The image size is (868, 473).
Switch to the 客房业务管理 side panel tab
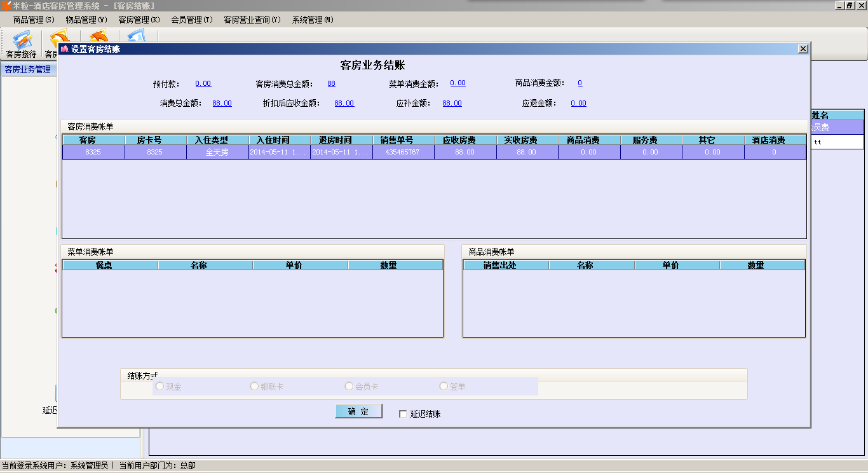point(28,69)
